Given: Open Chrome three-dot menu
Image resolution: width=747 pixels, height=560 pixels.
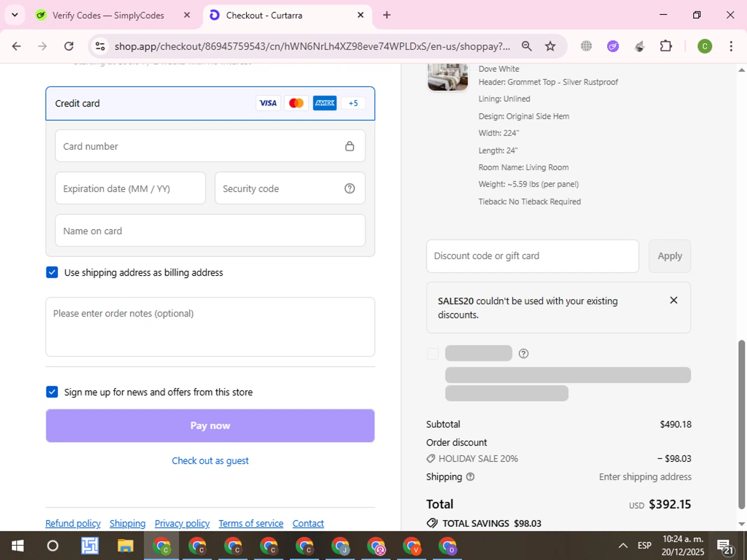Looking at the screenshot, I should (x=731, y=46).
